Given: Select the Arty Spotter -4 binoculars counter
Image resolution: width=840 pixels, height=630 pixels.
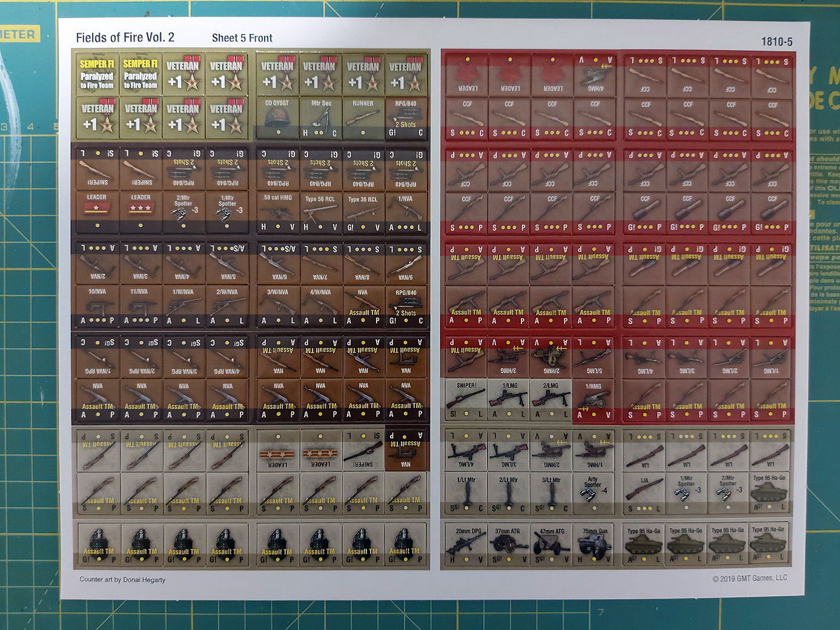Looking at the screenshot, I should 594,494.
